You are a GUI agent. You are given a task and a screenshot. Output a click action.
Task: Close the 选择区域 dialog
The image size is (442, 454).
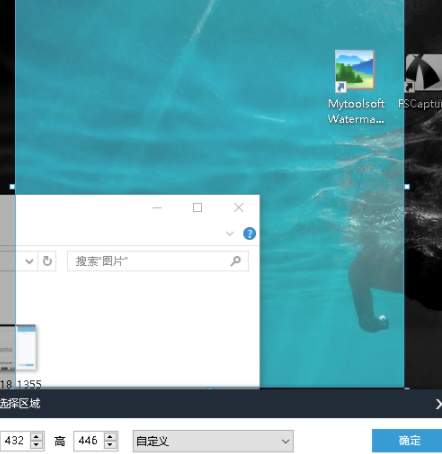pyautogui.click(x=438, y=404)
